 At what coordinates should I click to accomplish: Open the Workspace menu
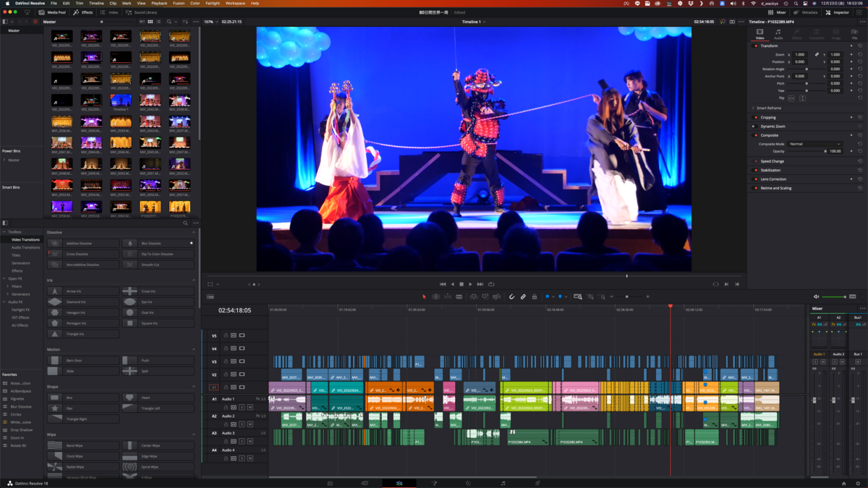[x=235, y=3]
